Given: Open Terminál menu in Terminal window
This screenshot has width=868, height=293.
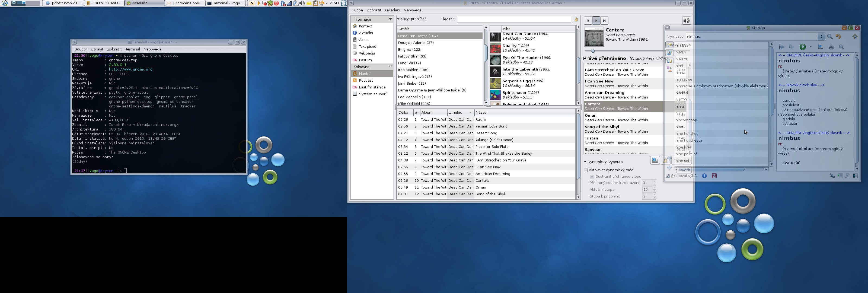Looking at the screenshot, I should (x=132, y=49).
